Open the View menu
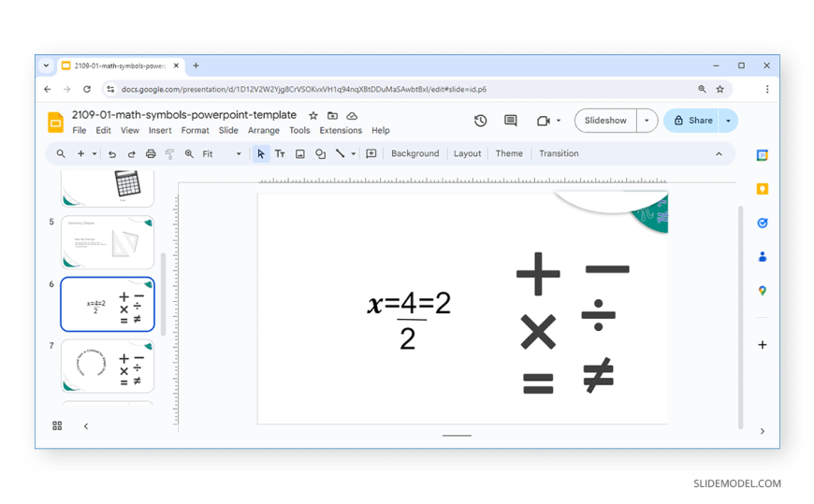The height and width of the screenshot is (504, 814). click(x=130, y=130)
